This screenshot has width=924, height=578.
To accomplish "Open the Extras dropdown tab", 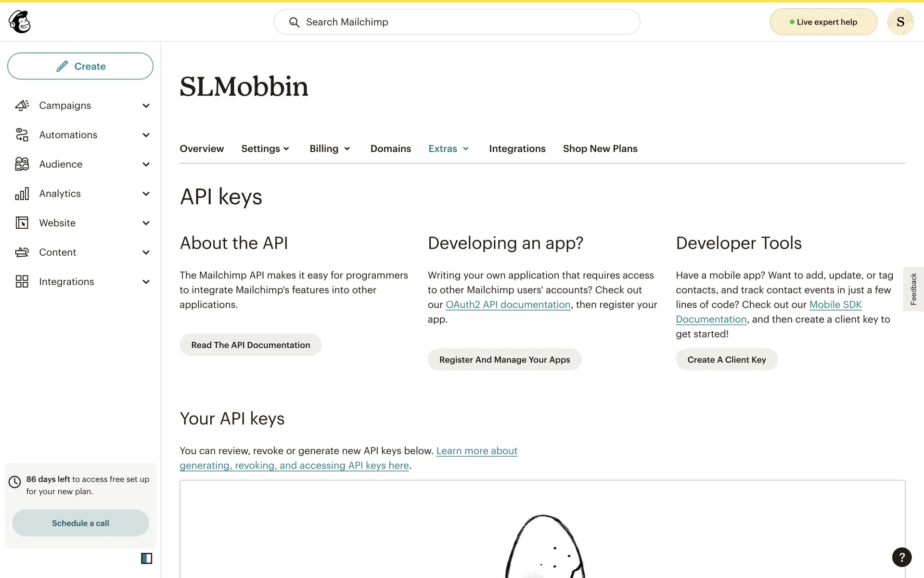I will [x=448, y=149].
